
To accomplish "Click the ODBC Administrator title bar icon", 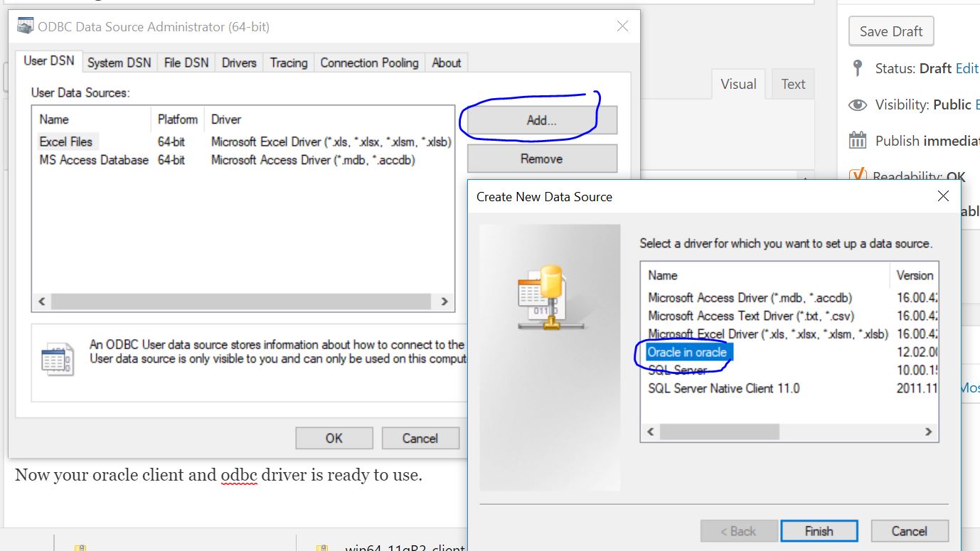I will point(26,26).
